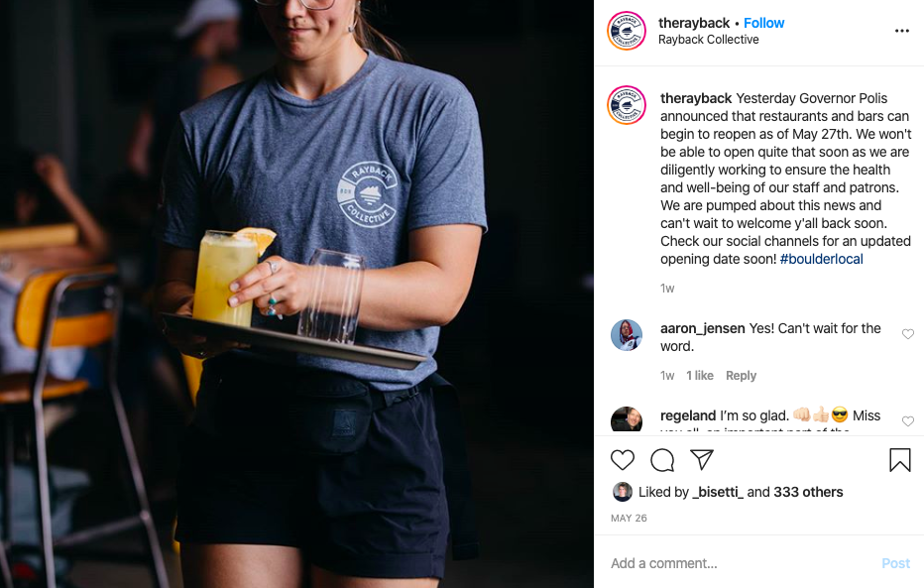This screenshot has height=588, width=924.
Task: Click the _bisetti_ liker avatar
Action: (623, 492)
